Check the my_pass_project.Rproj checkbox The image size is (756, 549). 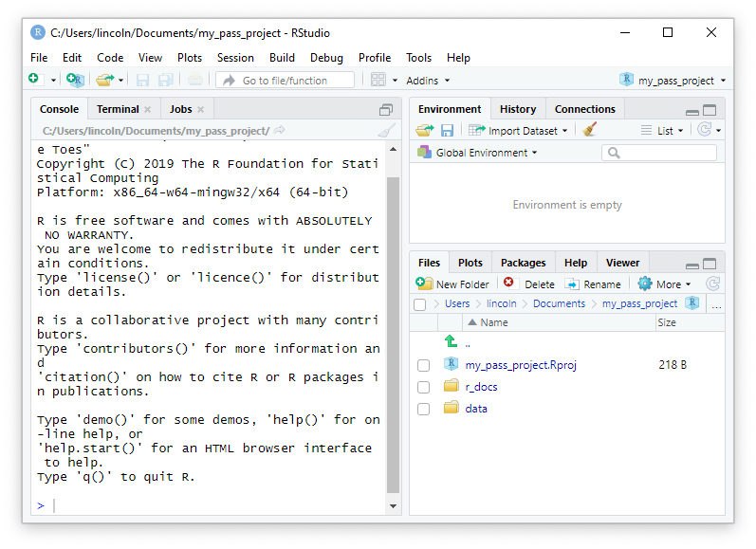(x=423, y=365)
